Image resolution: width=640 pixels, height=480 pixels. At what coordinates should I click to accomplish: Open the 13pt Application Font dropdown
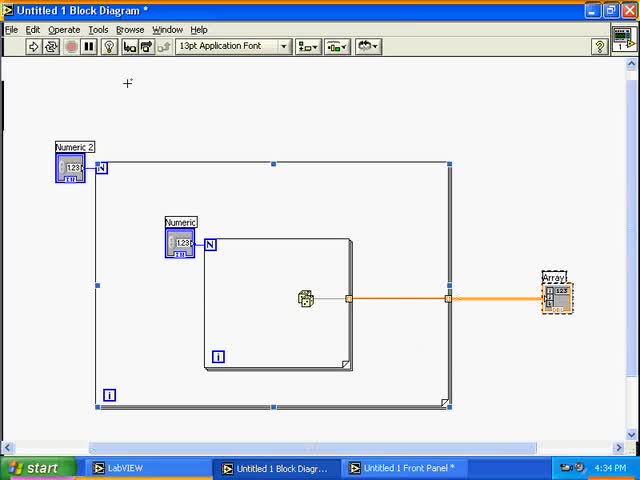point(234,47)
